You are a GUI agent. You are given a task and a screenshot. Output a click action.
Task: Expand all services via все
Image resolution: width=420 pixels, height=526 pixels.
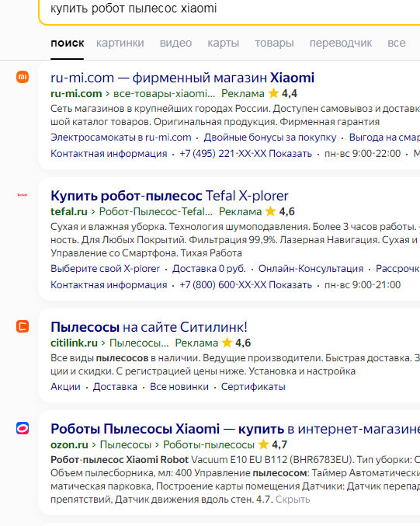397,43
